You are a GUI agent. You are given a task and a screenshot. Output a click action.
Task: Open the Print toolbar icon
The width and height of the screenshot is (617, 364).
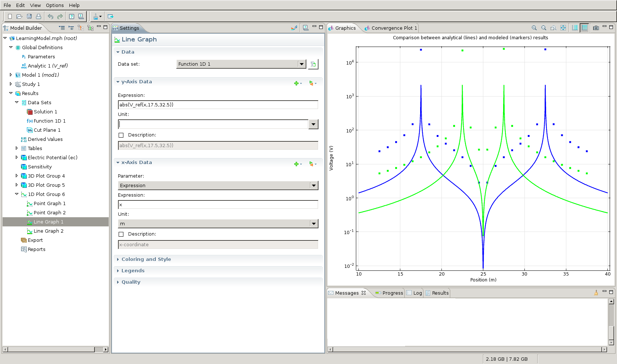tap(39, 17)
